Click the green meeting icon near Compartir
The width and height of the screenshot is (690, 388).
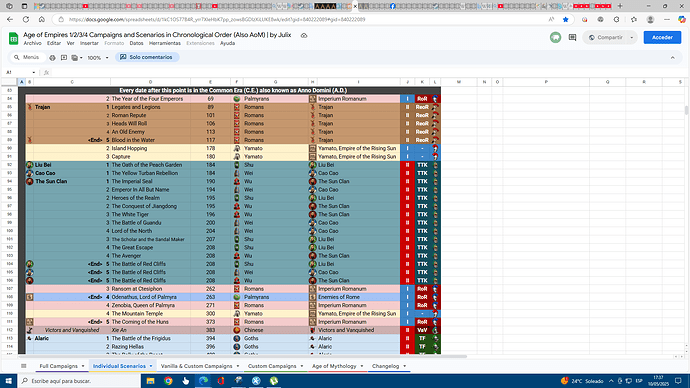point(555,37)
